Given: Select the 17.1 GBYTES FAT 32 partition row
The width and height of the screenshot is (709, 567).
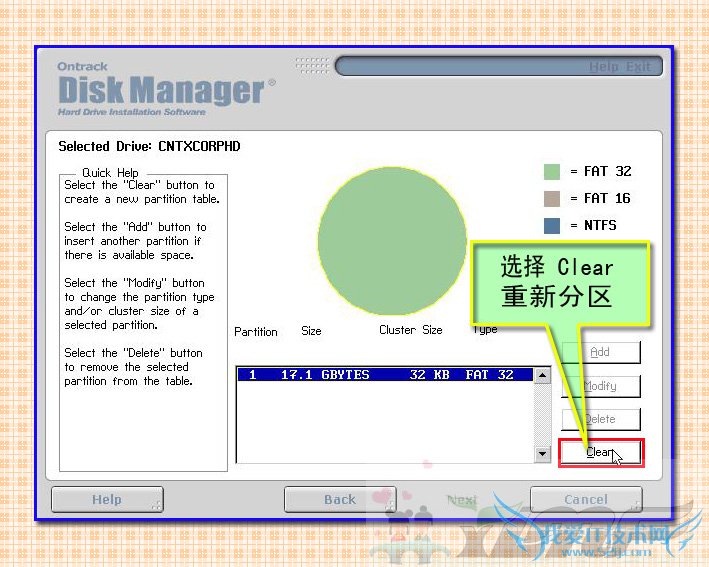Looking at the screenshot, I should click(x=385, y=375).
